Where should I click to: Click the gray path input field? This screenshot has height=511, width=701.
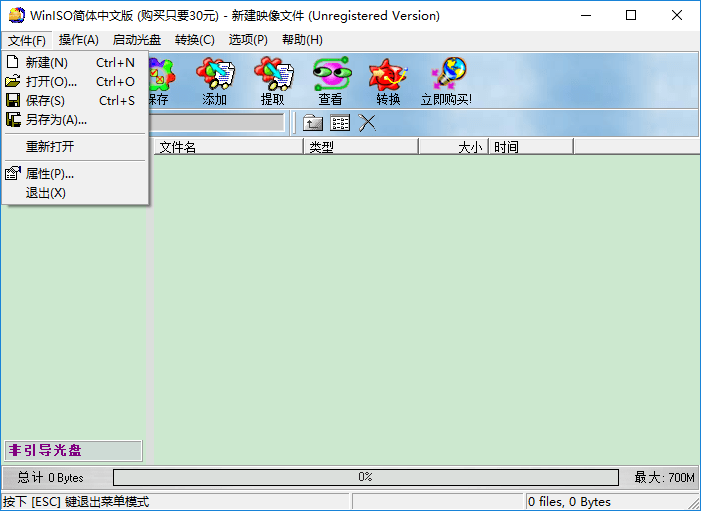216,122
